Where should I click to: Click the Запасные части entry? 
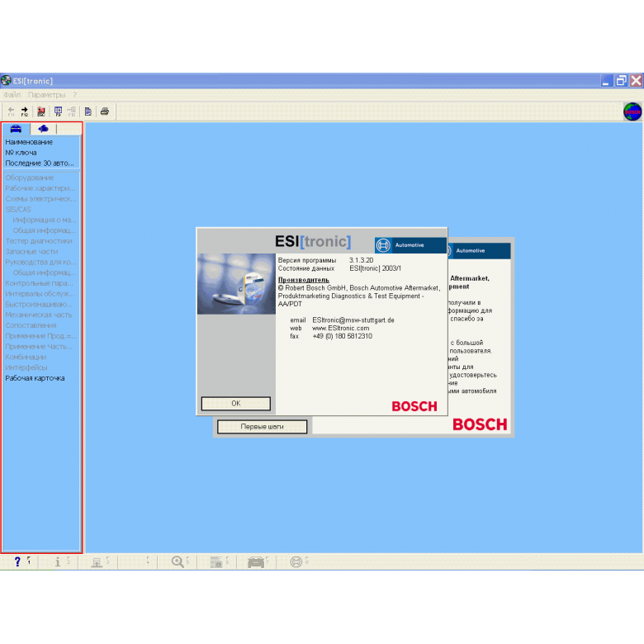click(31, 251)
